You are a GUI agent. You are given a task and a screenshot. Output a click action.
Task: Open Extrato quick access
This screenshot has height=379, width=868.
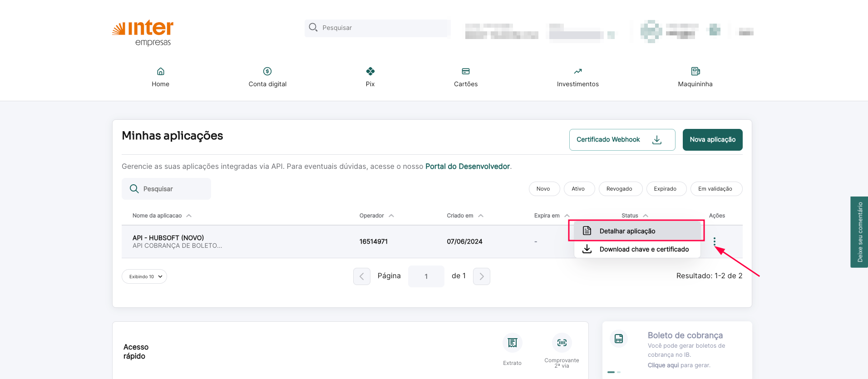pyautogui.click(x=513, y=349)
